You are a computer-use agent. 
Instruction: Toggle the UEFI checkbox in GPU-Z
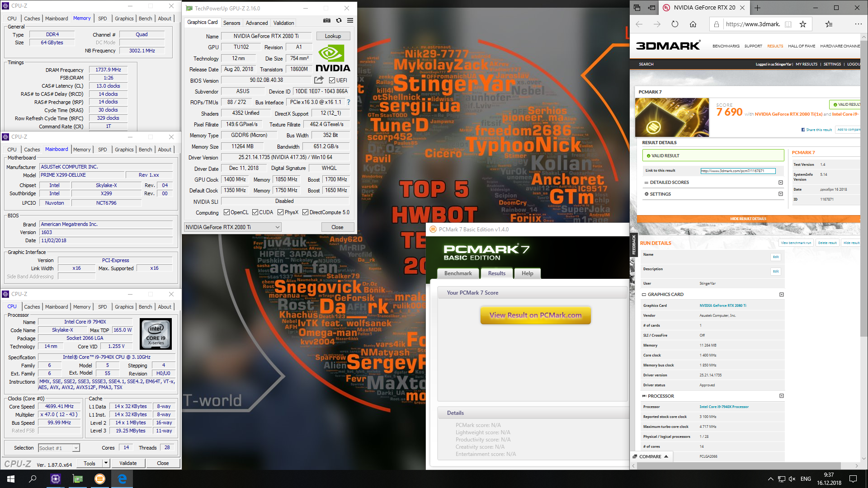point(332,80)
